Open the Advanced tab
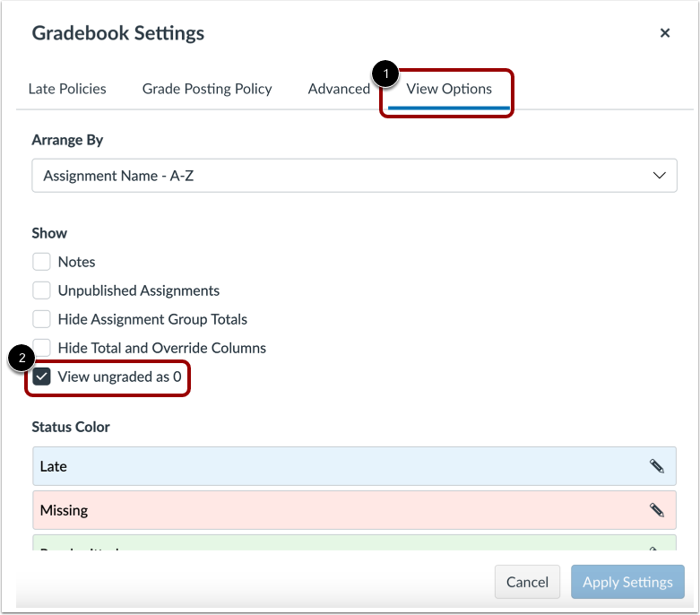The image size is (700, 615). point(339,89)
